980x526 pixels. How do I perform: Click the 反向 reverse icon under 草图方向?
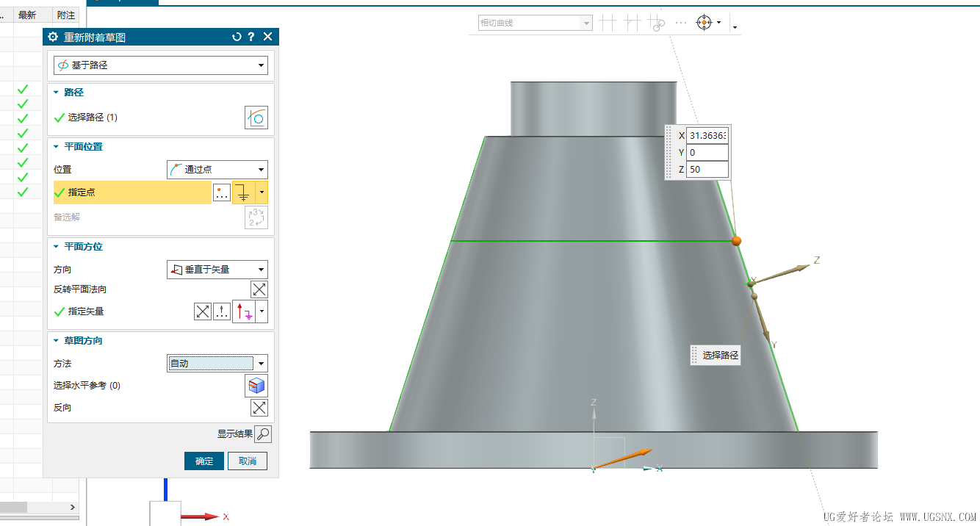point(259,408)
